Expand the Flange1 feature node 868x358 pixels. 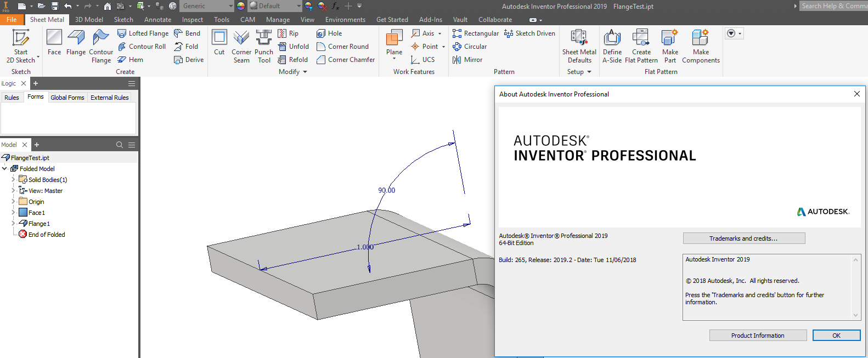(13, 224)
